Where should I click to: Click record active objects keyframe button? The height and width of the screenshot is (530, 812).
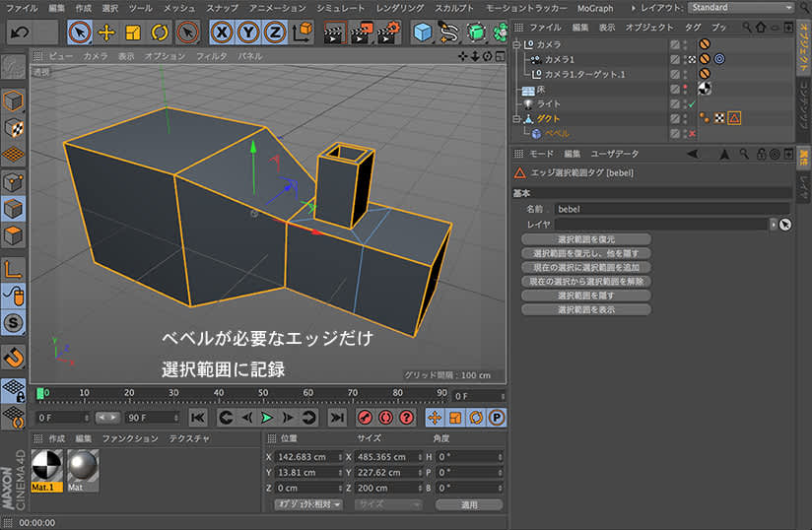tap(363, 417)
